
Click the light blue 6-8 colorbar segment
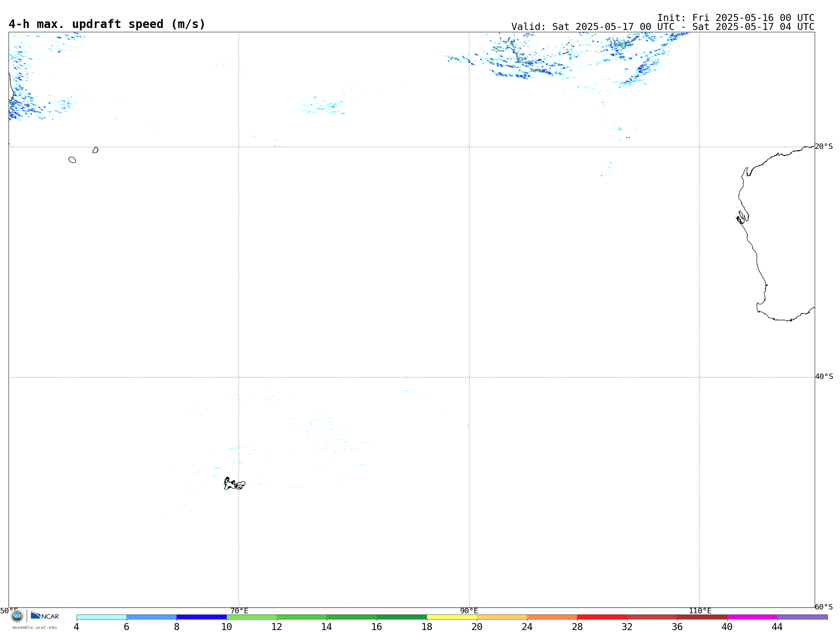152,617
